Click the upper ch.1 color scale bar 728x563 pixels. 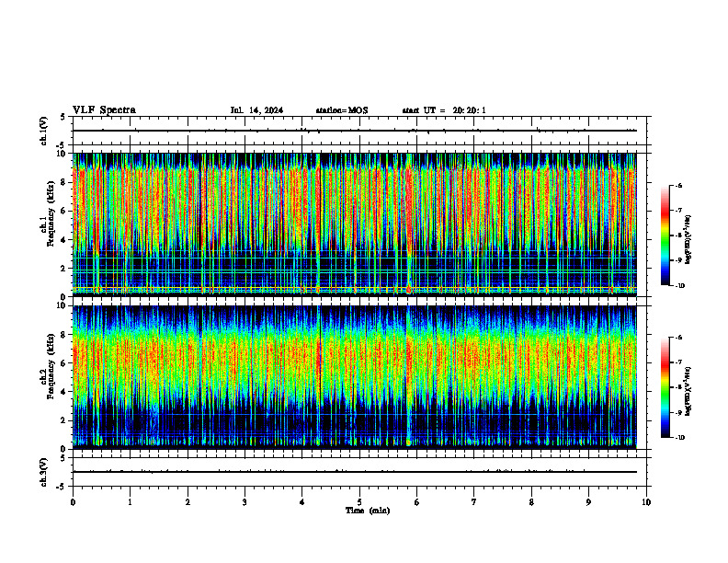[665, 236]
